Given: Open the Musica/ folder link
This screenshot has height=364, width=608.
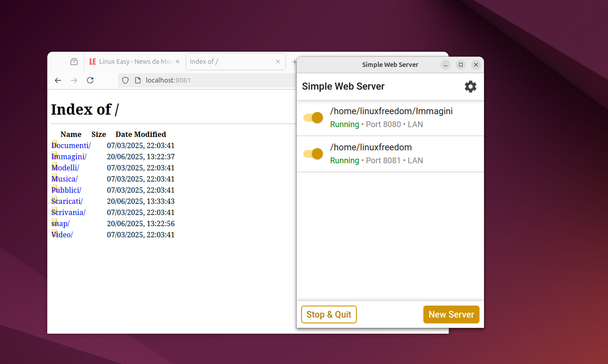Looking at the screenshot, I should click(x=65, y=179).
